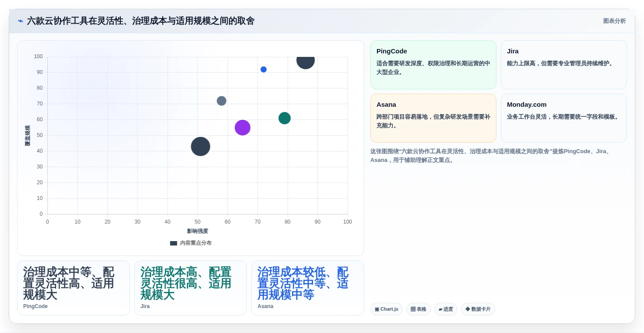
Task: Click the 影响强度 x-axis label
Action: (x=197, y=231)
